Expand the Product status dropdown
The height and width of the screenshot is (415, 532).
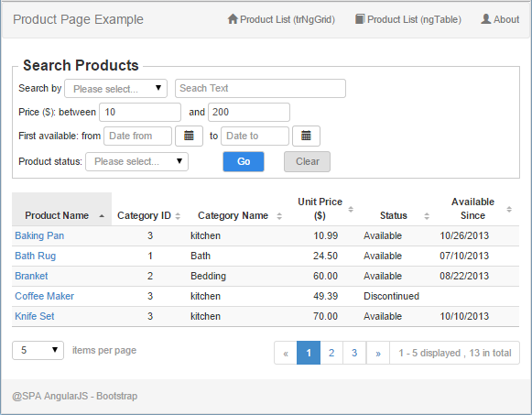pos(136,161)
